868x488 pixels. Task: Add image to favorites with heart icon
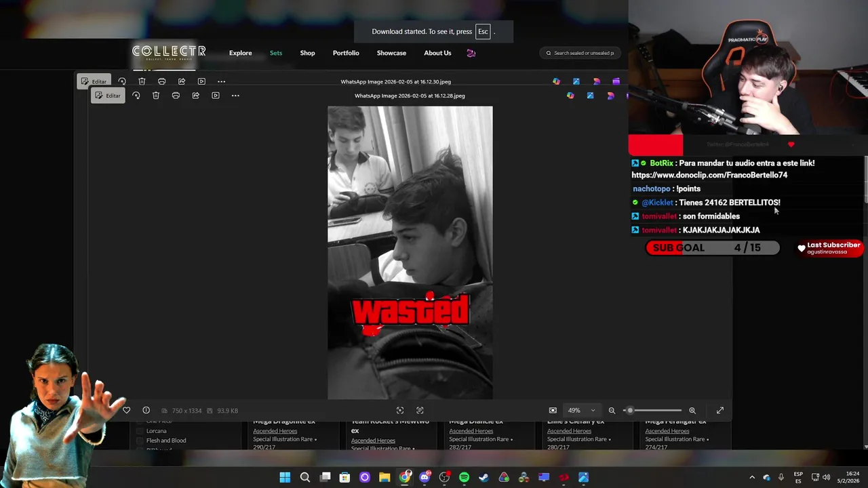point(126,410)
